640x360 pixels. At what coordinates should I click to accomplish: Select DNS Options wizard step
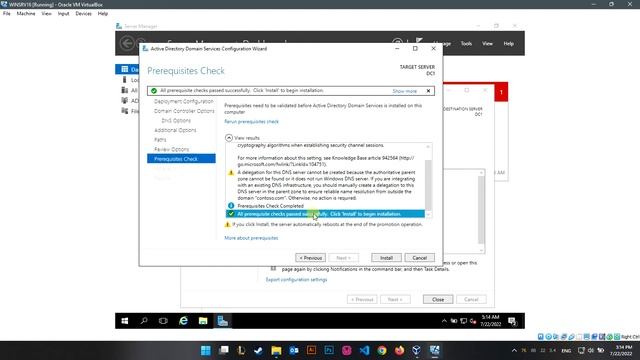pos(176,120)
